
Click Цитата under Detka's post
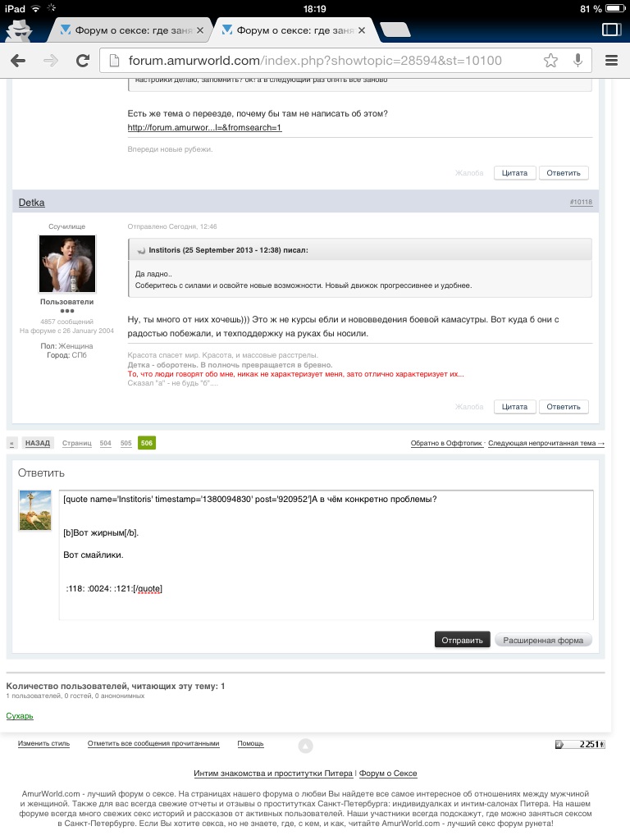pyautogui.click(x=514, y=407)
